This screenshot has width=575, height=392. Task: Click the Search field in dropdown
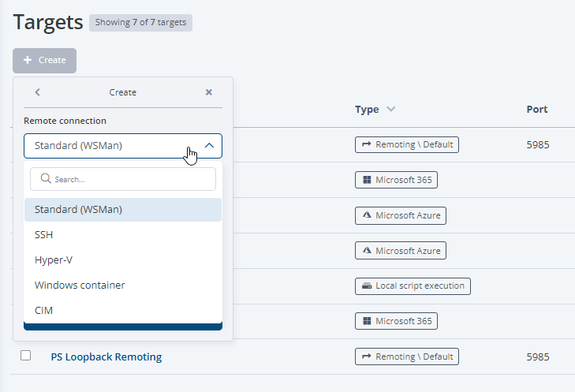[x=123, y=179]
